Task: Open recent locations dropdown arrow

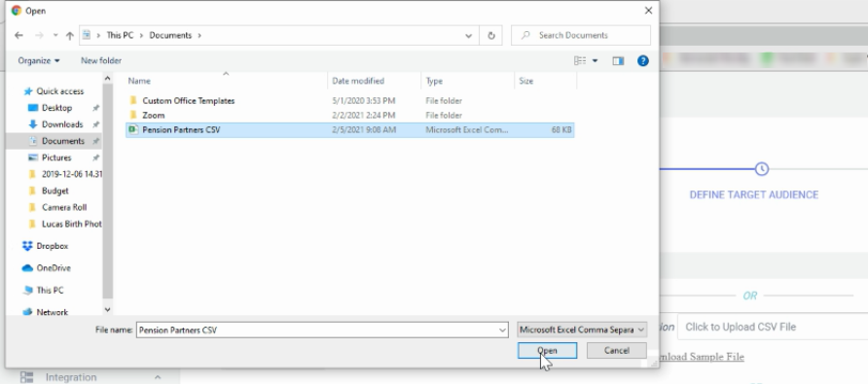Action: pyautogui.click(x=55, y=35)
